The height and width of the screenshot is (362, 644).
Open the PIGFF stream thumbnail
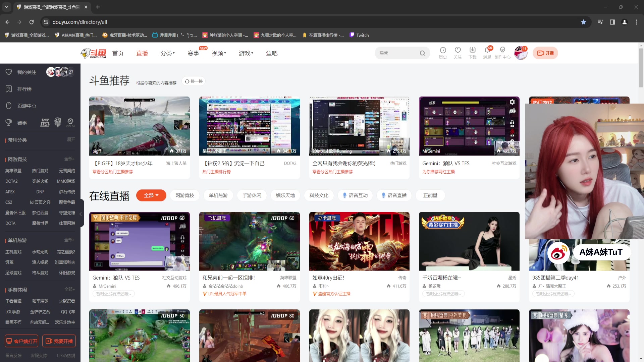pyautogui.click(x=139, y=126)
